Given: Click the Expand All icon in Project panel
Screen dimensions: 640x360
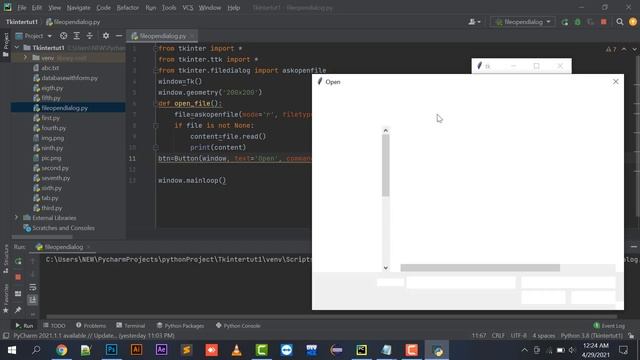Looking at the screenshot, I should (76, 36).
